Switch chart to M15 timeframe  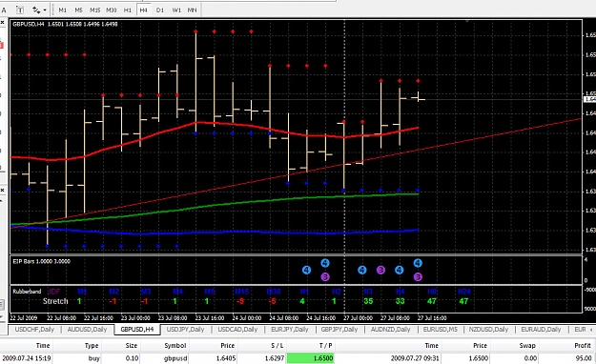tap(94, 10)
